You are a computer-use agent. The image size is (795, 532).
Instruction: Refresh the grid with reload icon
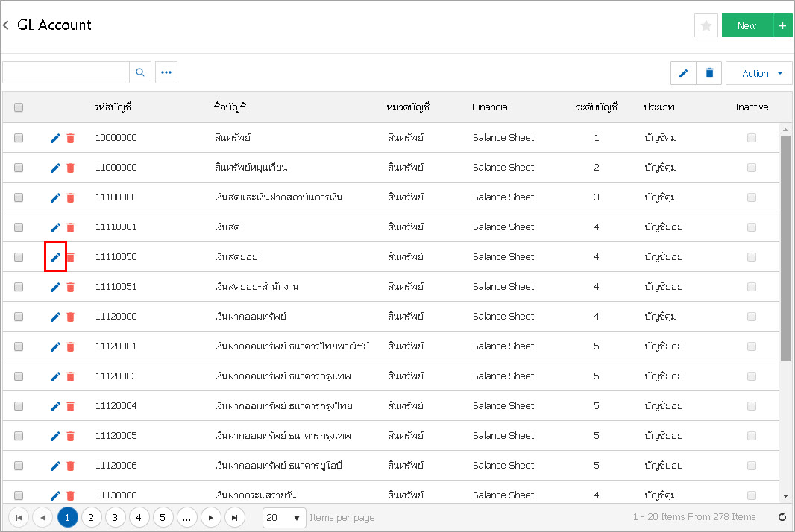click(x=782, y=517)
